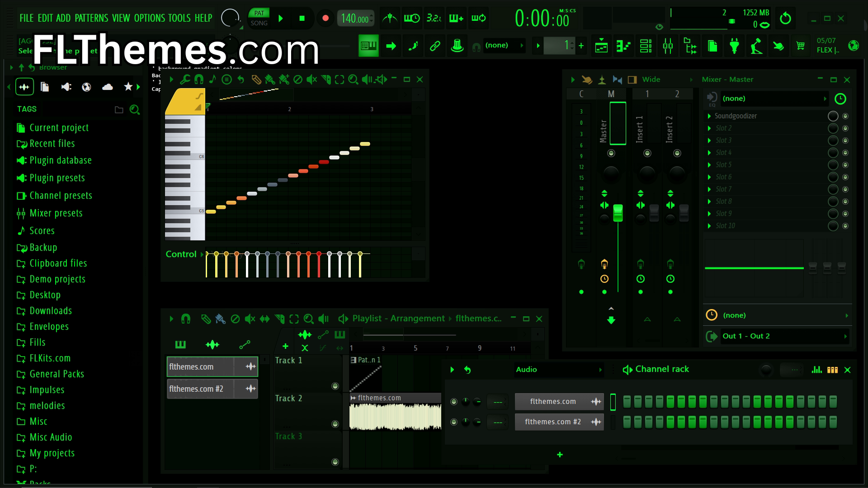Open the Control event lane selector
The image size is (868, 488).
click(x=184, y=254)
